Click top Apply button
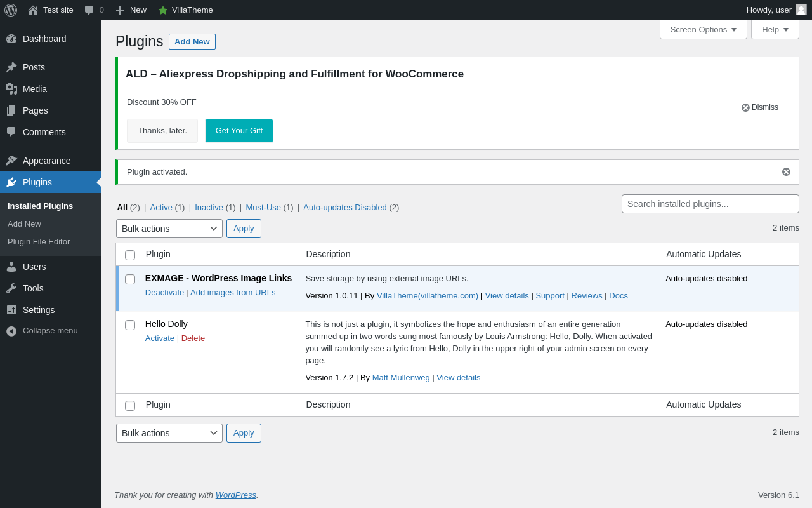The width and height of the screenshot is (812, 508). [244, 229]
